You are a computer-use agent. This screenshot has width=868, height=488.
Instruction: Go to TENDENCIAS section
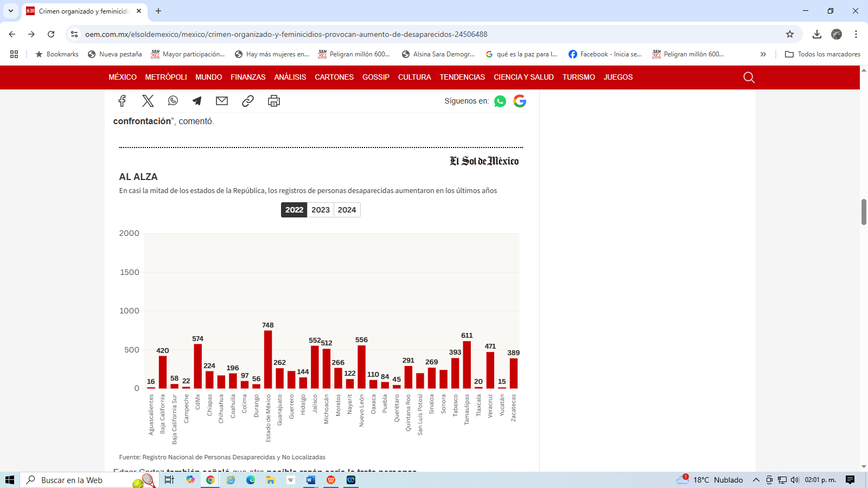click(x=462, y=77)
